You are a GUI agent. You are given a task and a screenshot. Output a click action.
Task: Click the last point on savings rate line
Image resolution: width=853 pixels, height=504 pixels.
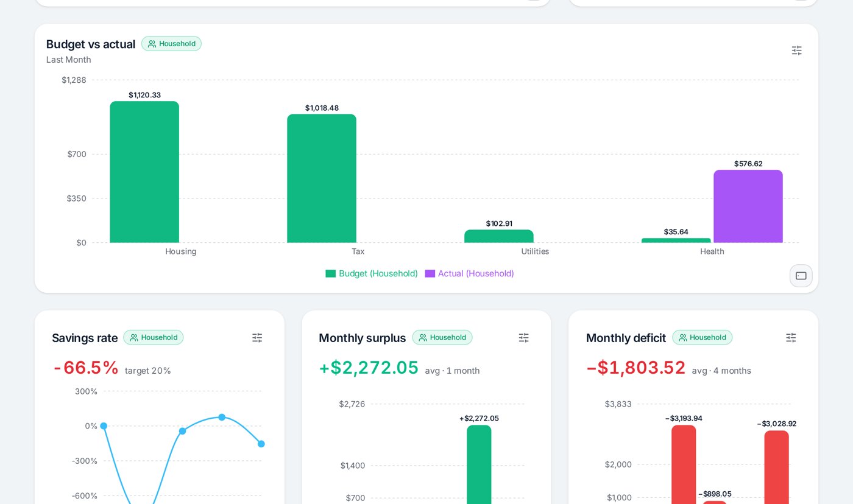click(261, 444)
